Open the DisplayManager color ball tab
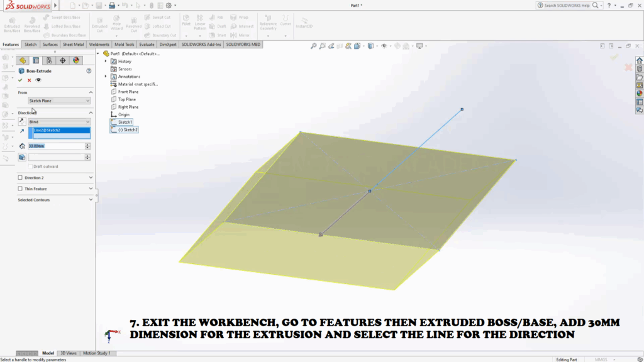644x362 pixels. [x=76, y=60]
